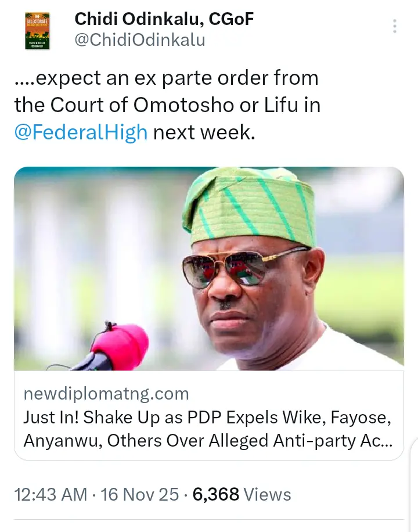
Task: Follow the @FederalHigh mention link
Action: tap(81, 132)
